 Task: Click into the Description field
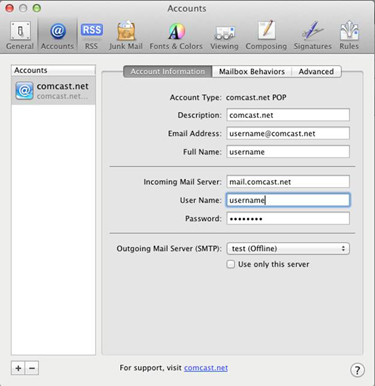coord(288,115)
